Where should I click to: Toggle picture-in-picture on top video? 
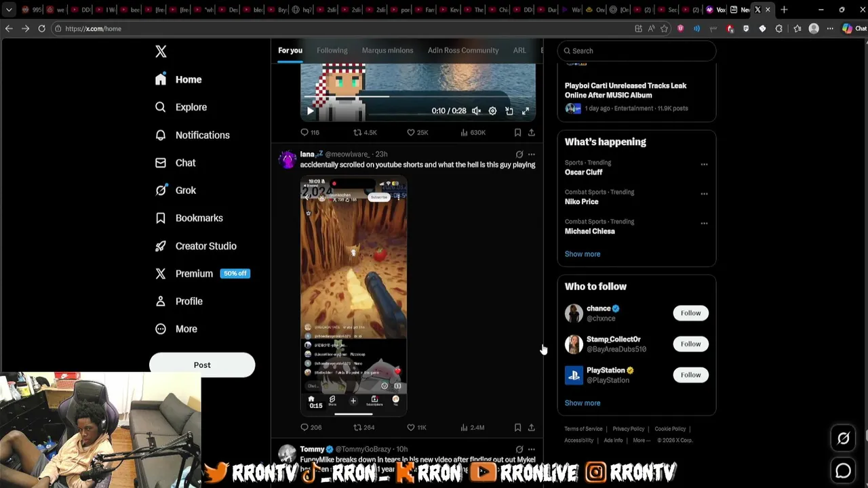pos(509,111)
